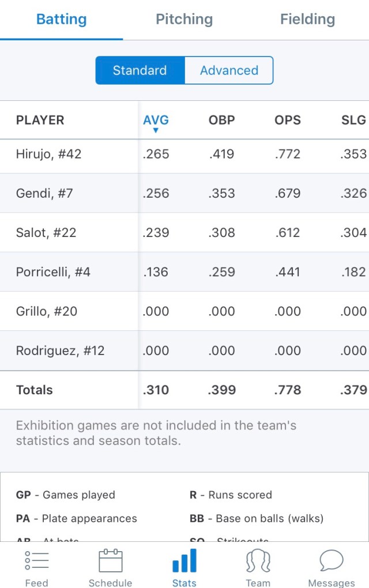
Task: Tap the Stats bar chart icon
Action: 184,561
